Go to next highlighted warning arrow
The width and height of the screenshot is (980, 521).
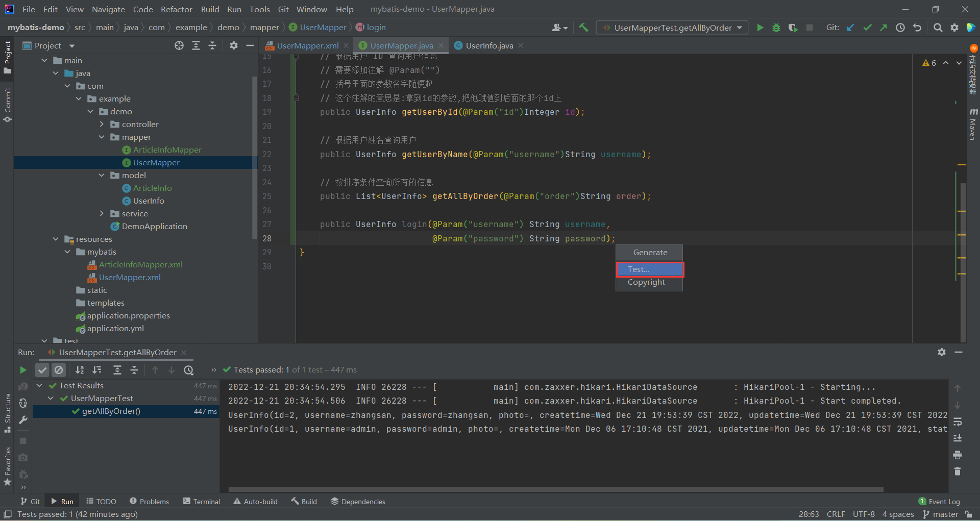[959, 63]
